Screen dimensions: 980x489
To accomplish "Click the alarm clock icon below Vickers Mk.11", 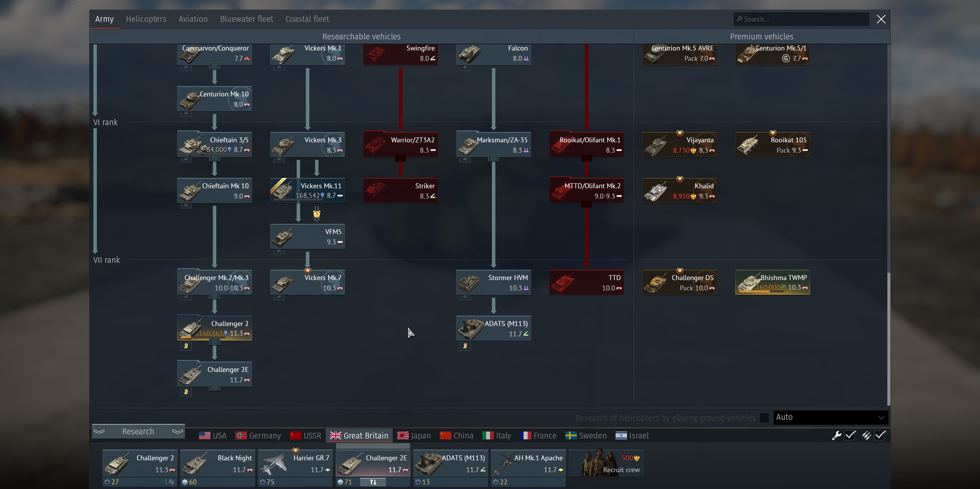I will coord(317,214).
